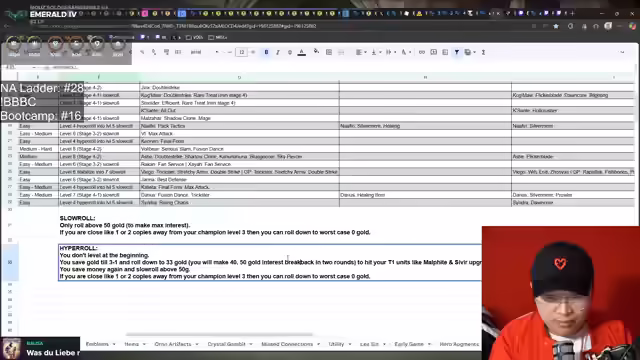Switch to the Lee Sin sheet tab

click(x=369, y=344)
